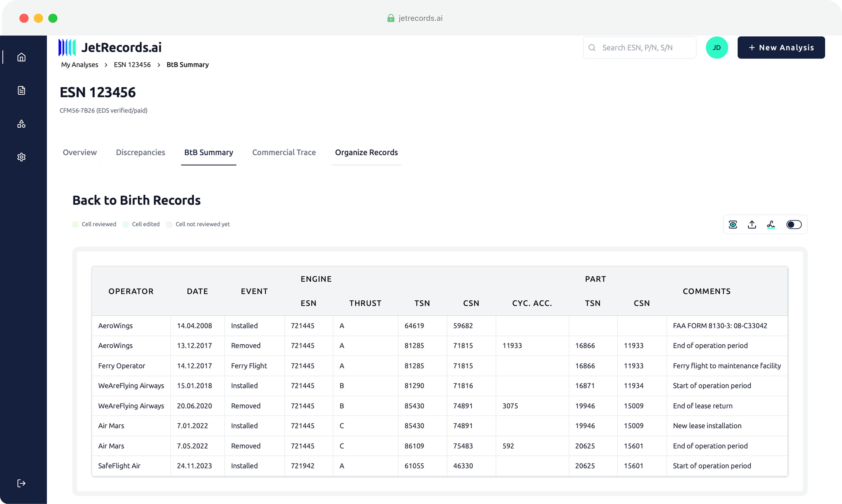The width and height of the screenshot is (842, 504).
Task: Open the Commercial Trace tab
Action: [284, 152]
